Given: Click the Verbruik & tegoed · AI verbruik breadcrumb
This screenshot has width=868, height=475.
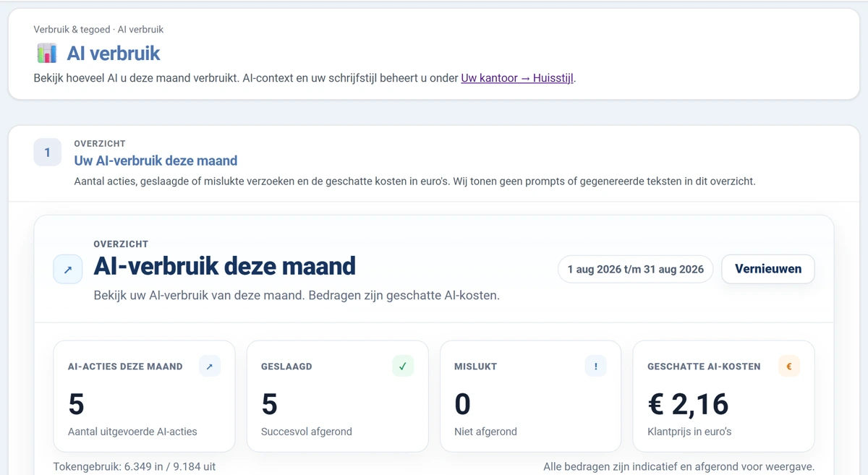Looking at the screenshot, I should tap(98, 30).
